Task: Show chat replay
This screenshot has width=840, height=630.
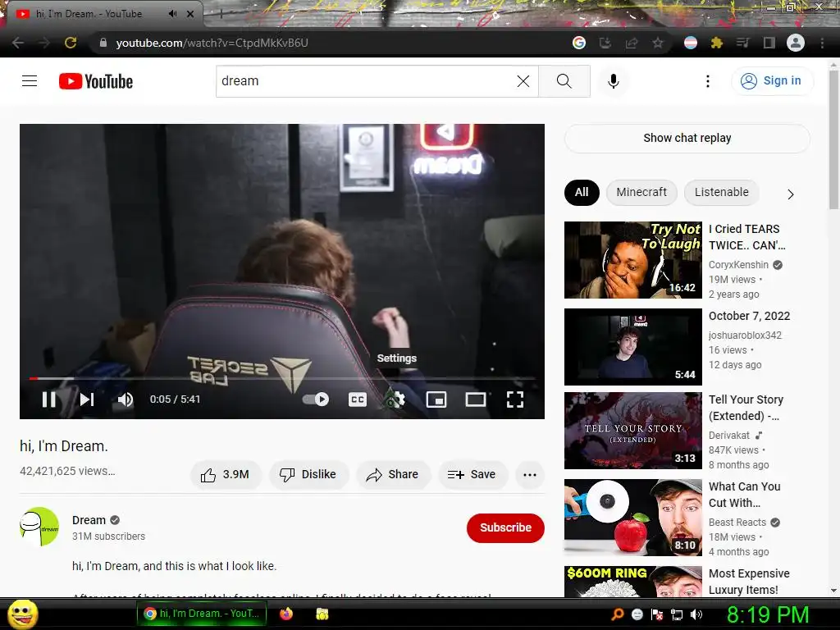Action: [687, 138]
